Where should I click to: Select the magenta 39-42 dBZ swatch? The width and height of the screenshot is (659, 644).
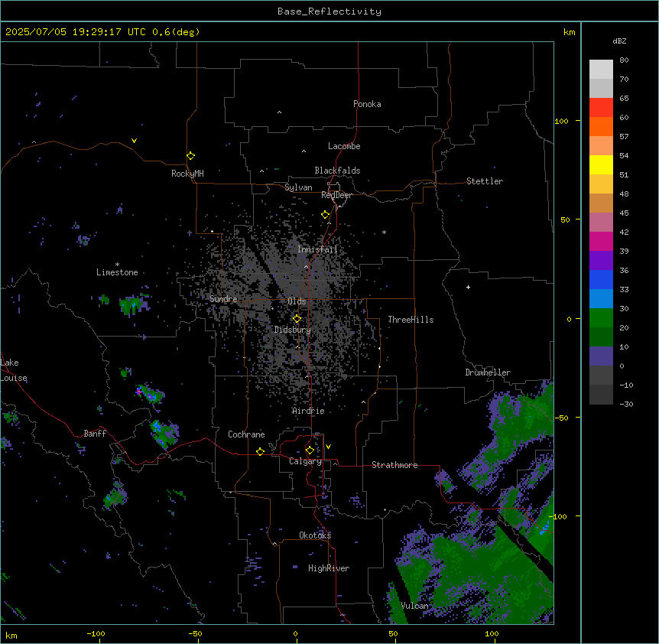tap(601, 241)
